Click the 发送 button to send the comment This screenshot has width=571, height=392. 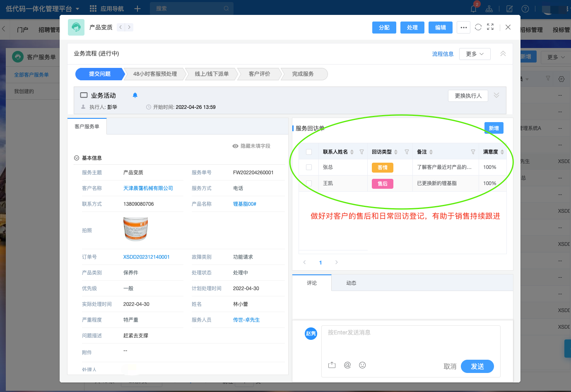pyautogui.click(x=477, y=366)
